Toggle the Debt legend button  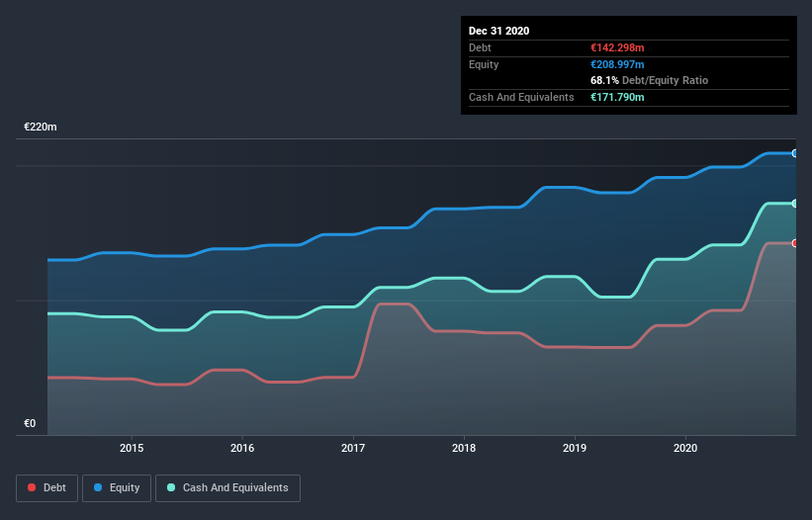pyautogui.click(x=46, y=488)
